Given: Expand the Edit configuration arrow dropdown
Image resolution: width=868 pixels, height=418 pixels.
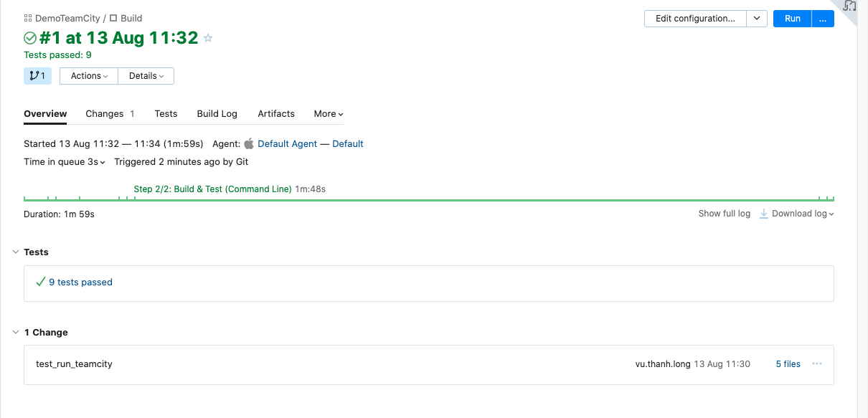Looking at the screenshot, I should 757,19.
